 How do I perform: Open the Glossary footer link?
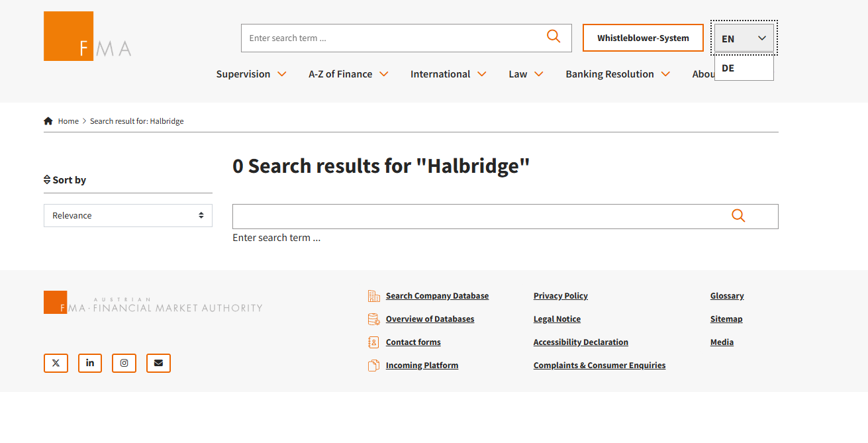tap(727, 296)
